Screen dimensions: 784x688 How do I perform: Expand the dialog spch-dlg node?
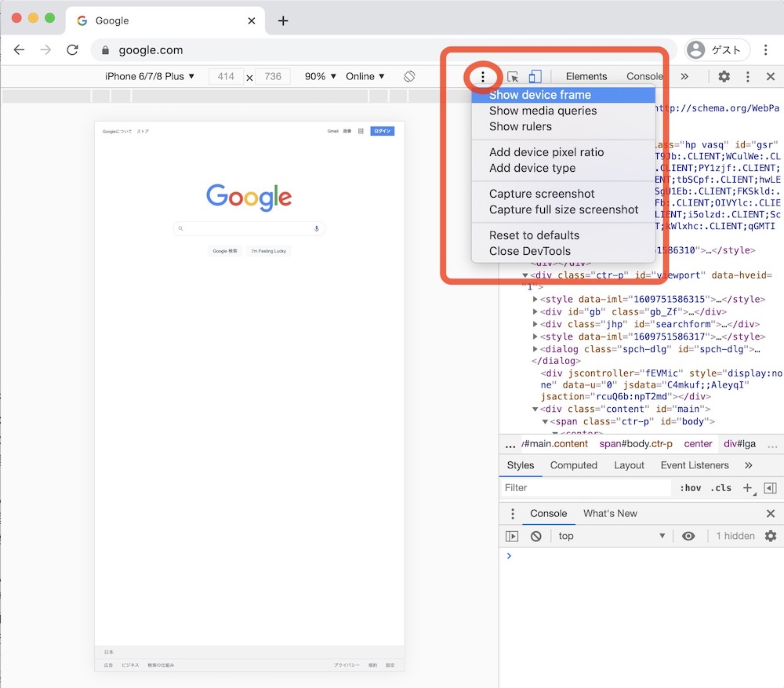[535, 349]
